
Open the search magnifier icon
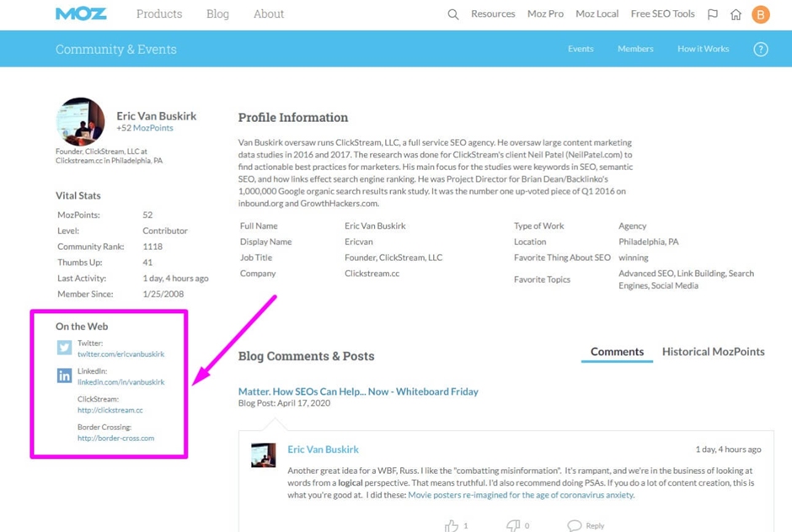click(x=453, y=14)
